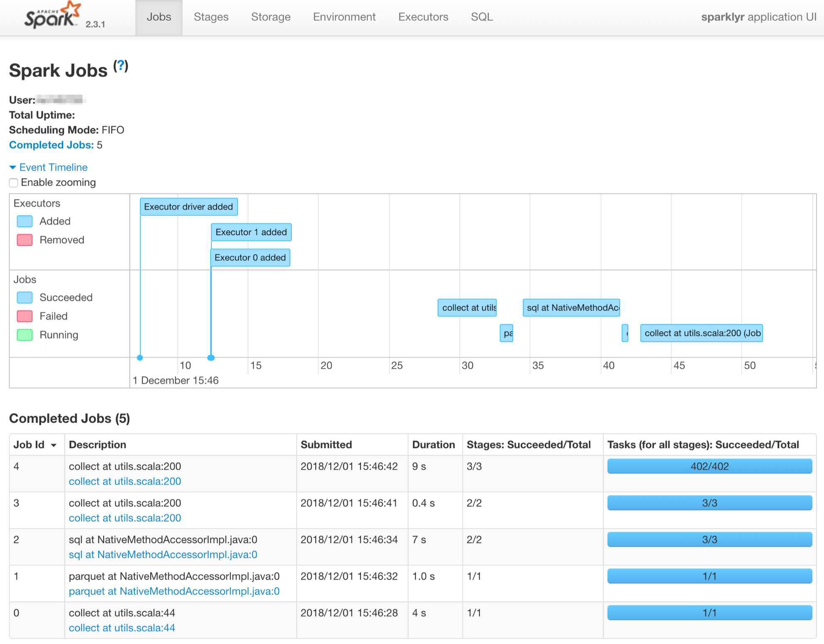Switch to the Stages tab
Image resolution: width=824 pixels, height=644 pixels.
[x=211, y=17]
